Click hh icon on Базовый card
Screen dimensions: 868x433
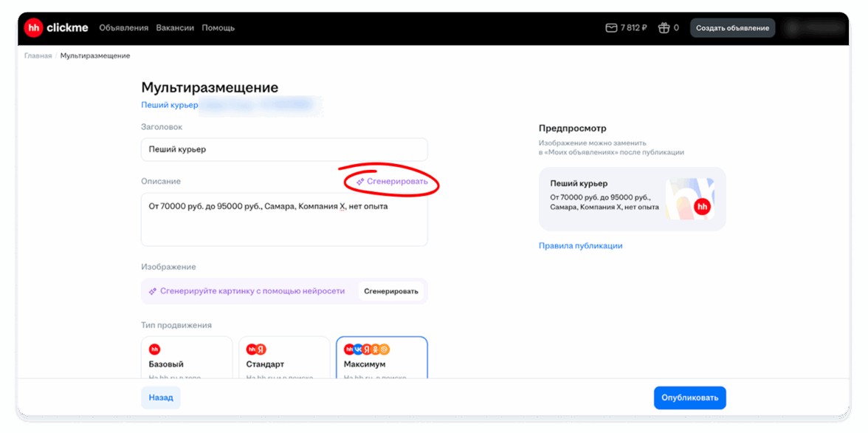pyautogui.click(x=154, y=350)
